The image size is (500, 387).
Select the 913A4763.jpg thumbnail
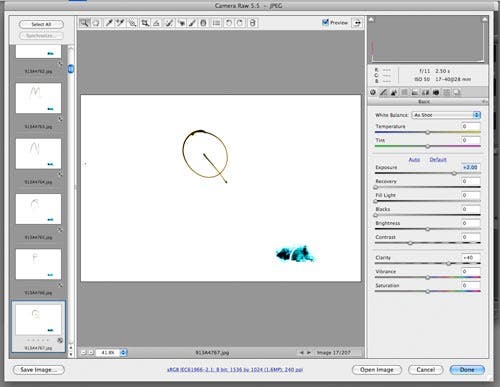point(38,98)
